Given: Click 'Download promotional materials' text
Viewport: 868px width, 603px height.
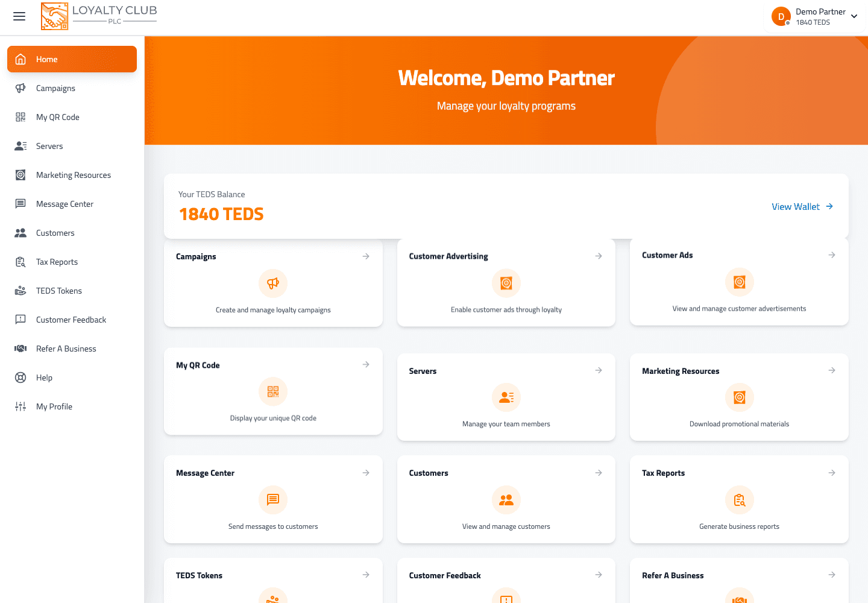Looking at the screenshot, I should [x=740, y=424].
